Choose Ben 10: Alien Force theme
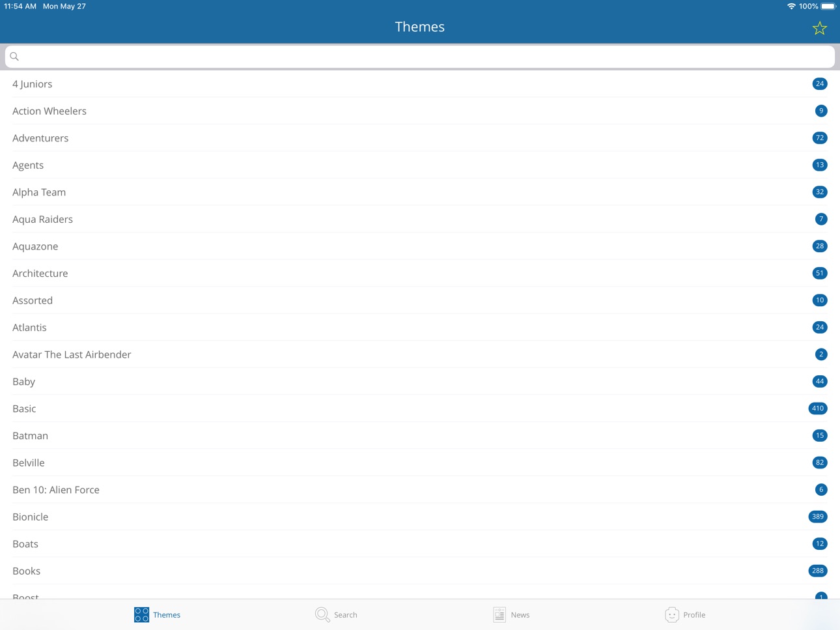Screen dimensions: 840x630 tap(420, 489)
